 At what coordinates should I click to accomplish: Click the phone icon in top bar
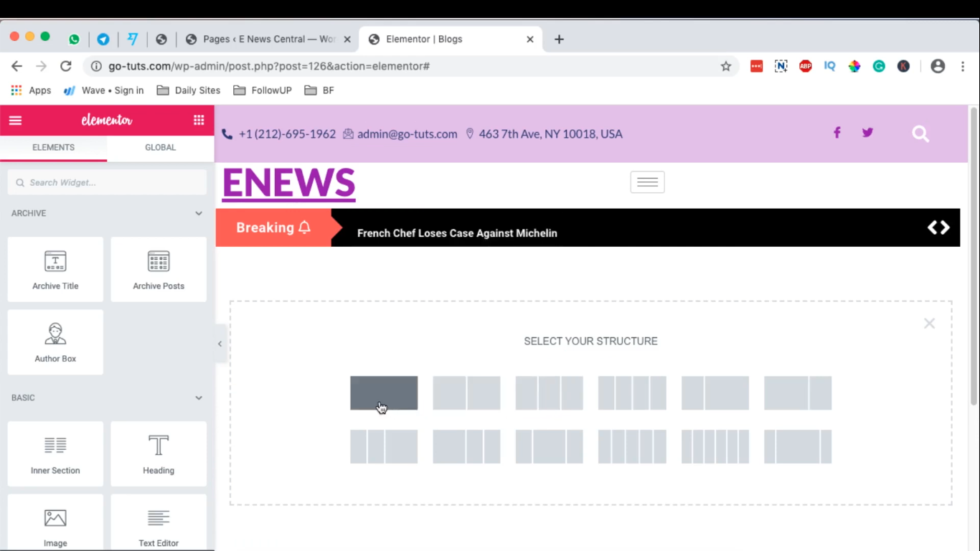227,134
